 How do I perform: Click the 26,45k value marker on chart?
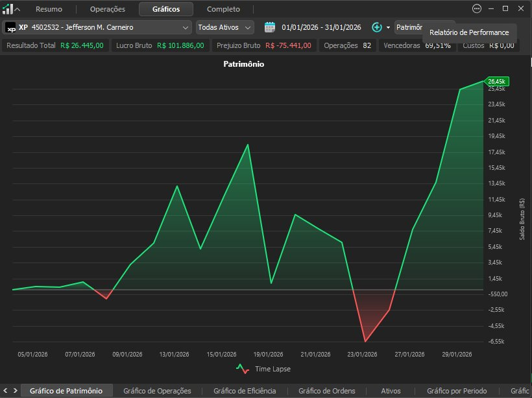496,82
